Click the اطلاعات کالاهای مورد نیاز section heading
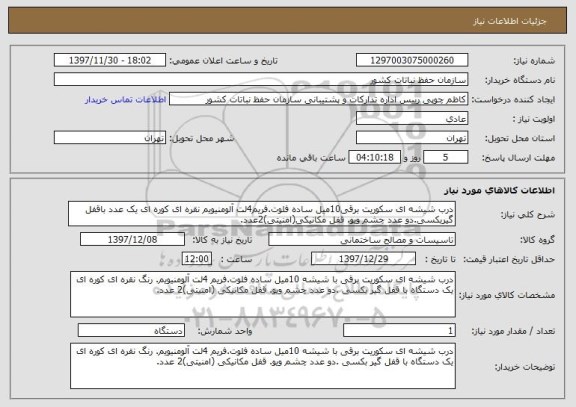This screenshot has width=576, height=407. click(x=500, y=190)
